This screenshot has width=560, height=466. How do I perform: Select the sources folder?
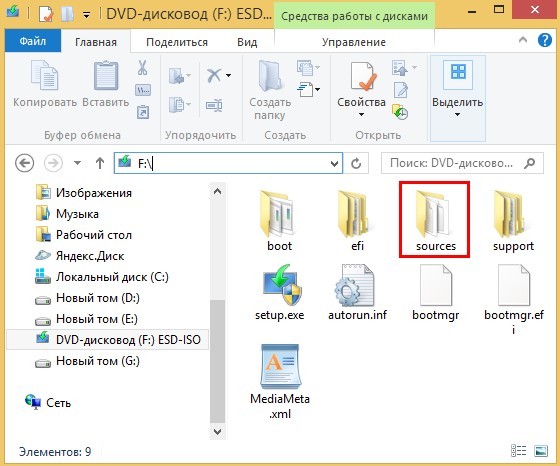[435, 221]
